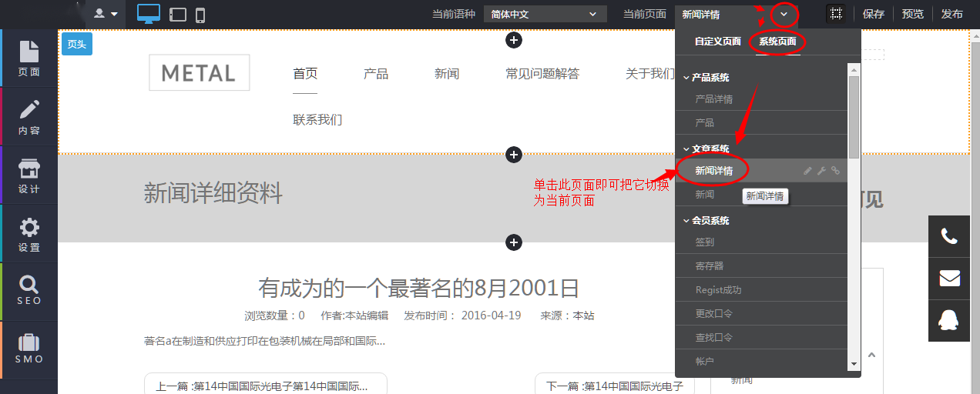Switch to desktop preview mode
Screen dimensions: 980x394
point(149,14)
